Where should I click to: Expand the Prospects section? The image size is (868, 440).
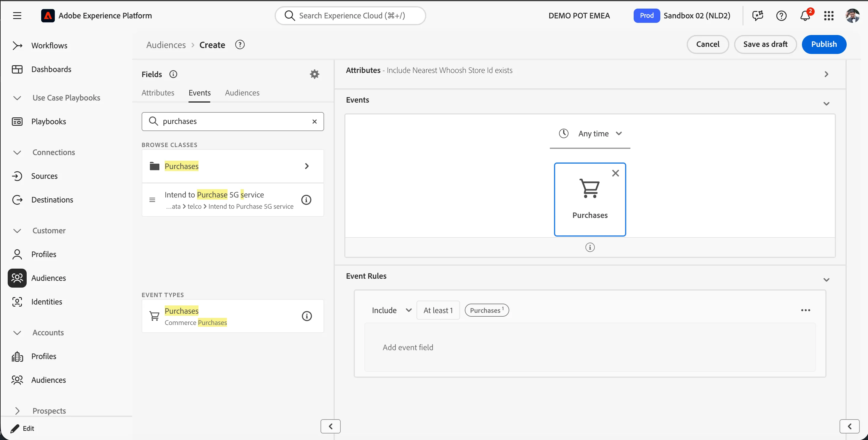pos(17,411)
